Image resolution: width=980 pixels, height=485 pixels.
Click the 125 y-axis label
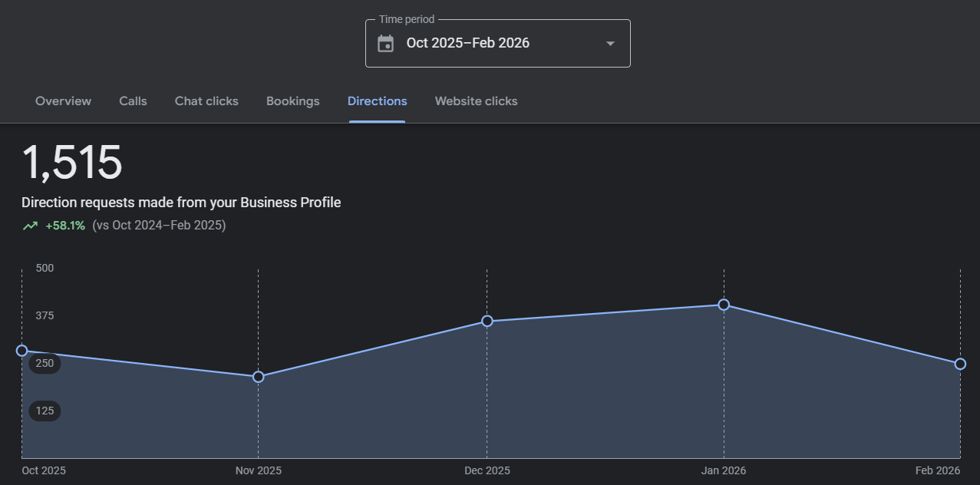[45, 411]
